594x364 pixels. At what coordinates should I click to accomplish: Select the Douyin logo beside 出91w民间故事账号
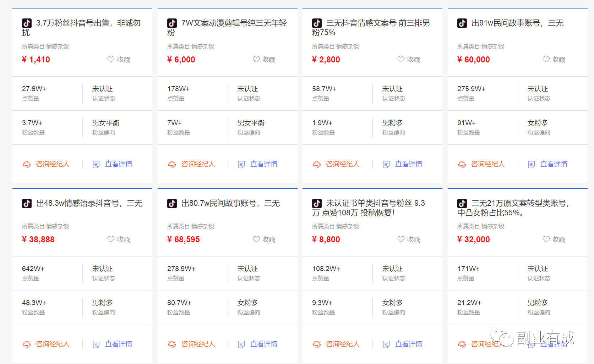coord(462,23)
